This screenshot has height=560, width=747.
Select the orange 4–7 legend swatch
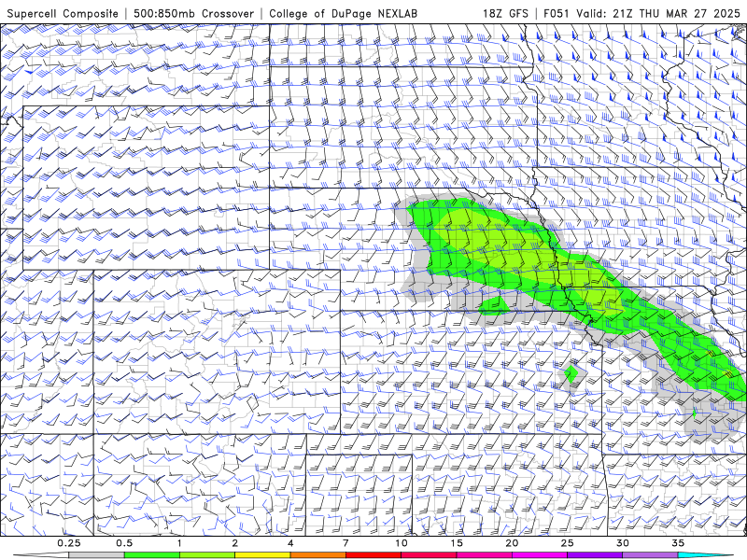pos(317,555)
